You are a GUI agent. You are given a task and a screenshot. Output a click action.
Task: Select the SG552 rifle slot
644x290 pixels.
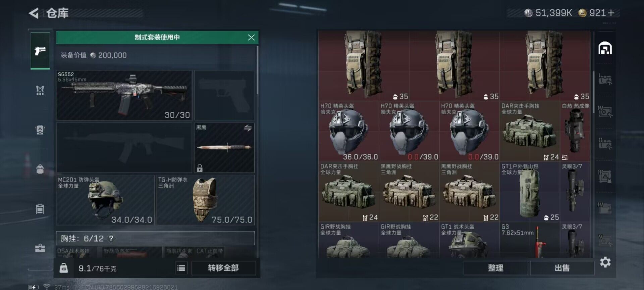pyautogui.click(x=124, y=95)
